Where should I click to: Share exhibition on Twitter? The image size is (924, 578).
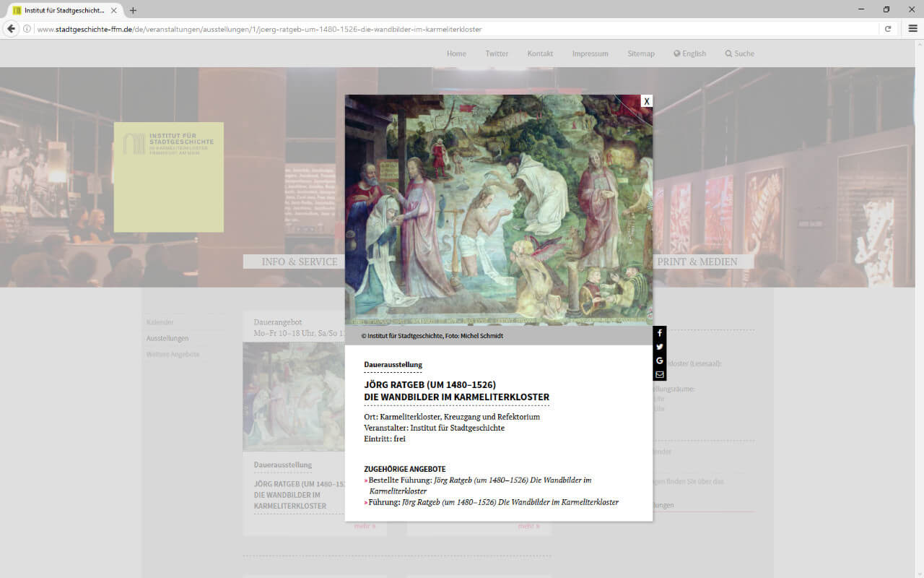point(660,347)
